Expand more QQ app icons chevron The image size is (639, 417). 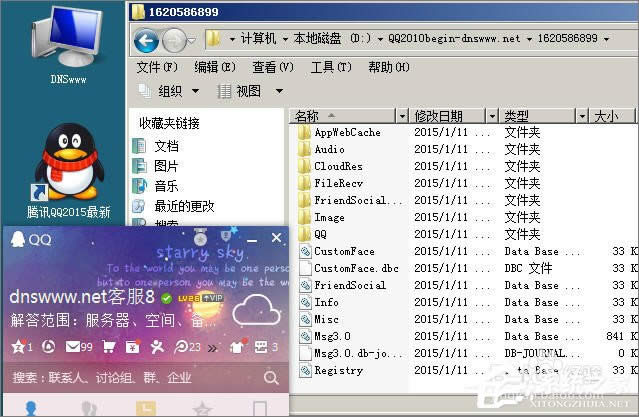[213, 347]
